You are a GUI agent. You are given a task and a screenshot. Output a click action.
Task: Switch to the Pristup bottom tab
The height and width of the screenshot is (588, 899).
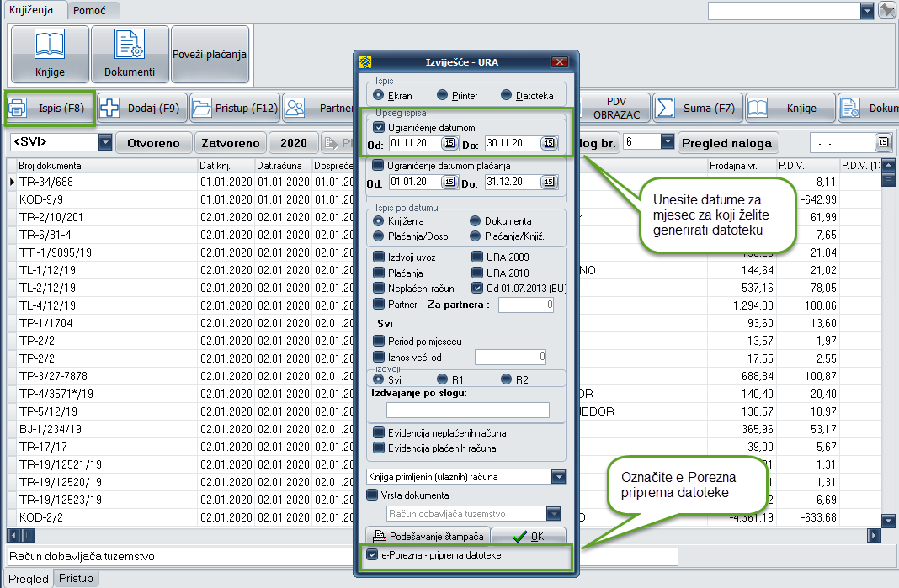[76, 579]
